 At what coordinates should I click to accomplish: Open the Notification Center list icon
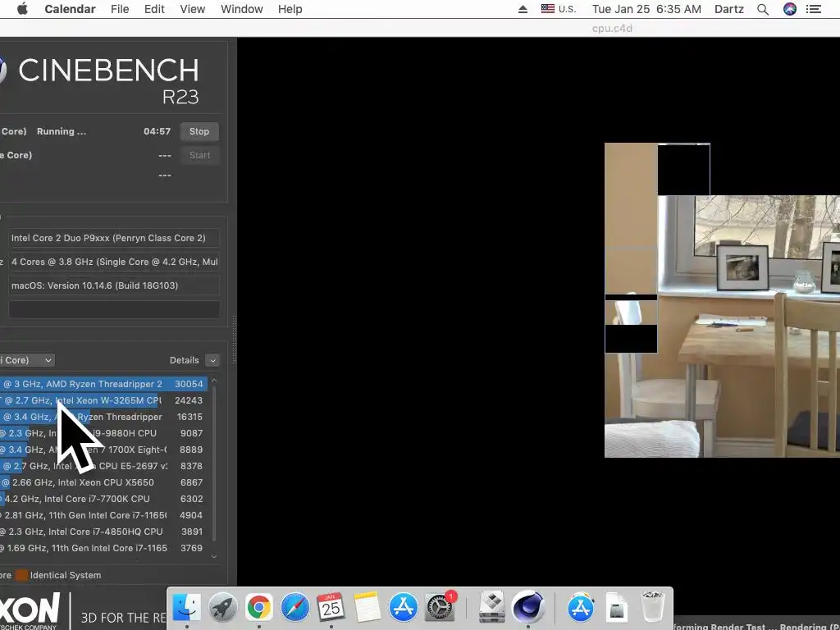(814, 9)
